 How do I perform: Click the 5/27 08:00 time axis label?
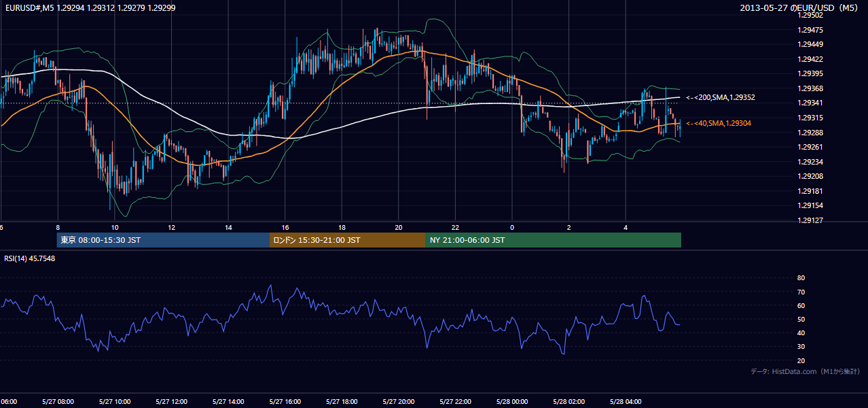(58, 402)
